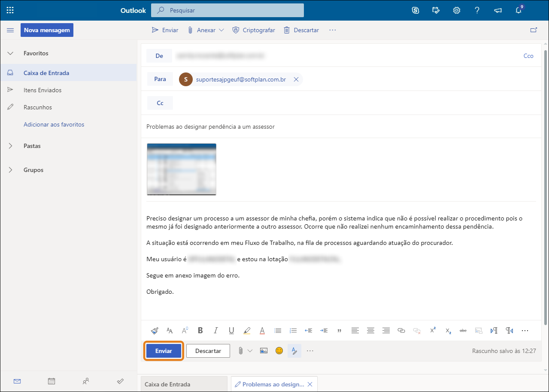549x392 pixels.
Task: Toggle bold formatting
Action: pyautogui.click(x=200, y=331)
